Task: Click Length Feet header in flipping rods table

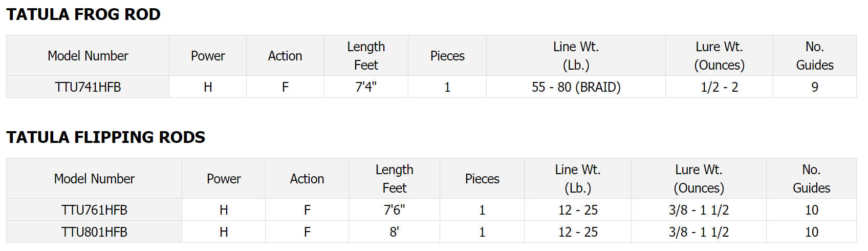Action: (x=394, y=179)
